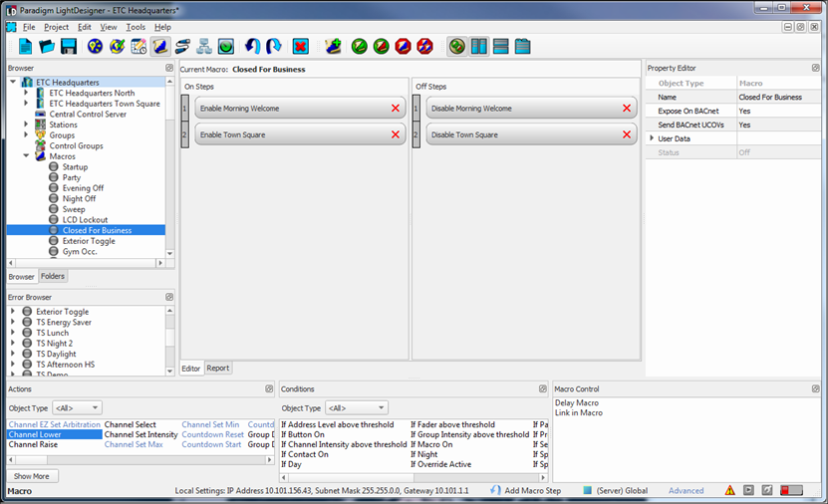Viewport: 828px width, 504px height.
Task: Click the new project document icon
Action: [x=25, y=47]
